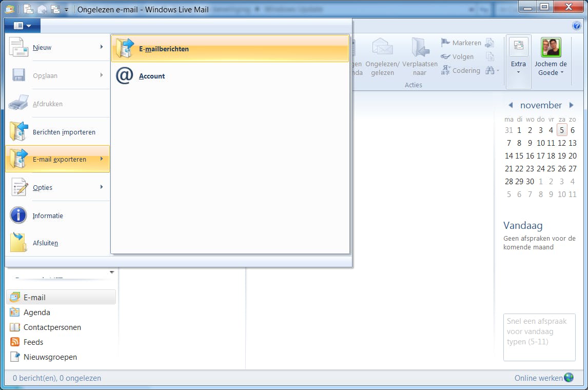Select november 17 in the calendar
Screen dimensions: 588x390
point(540,155)
